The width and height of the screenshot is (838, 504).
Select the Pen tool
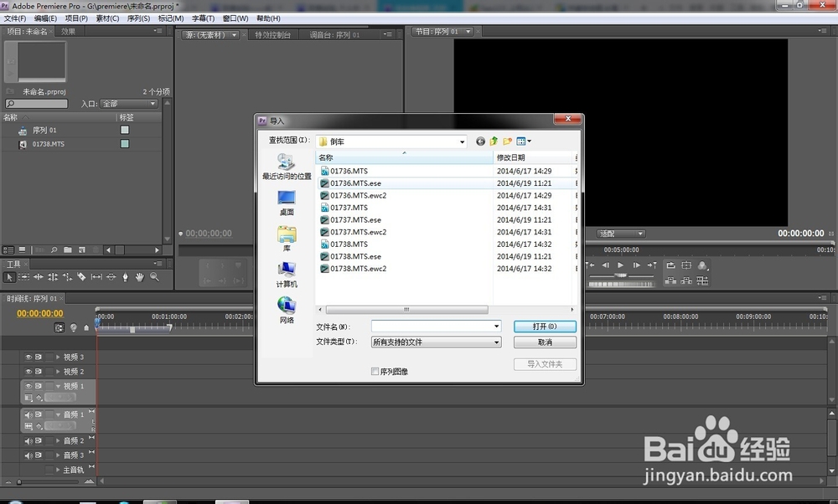coord(125,277)
